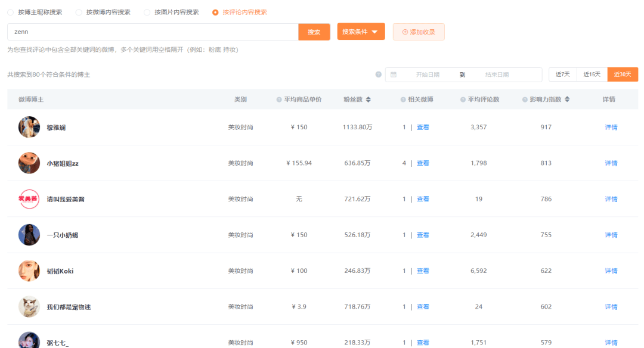Open 详情 link for 穆雅斓
The image size is (644, 348).
tap(611, 127)
